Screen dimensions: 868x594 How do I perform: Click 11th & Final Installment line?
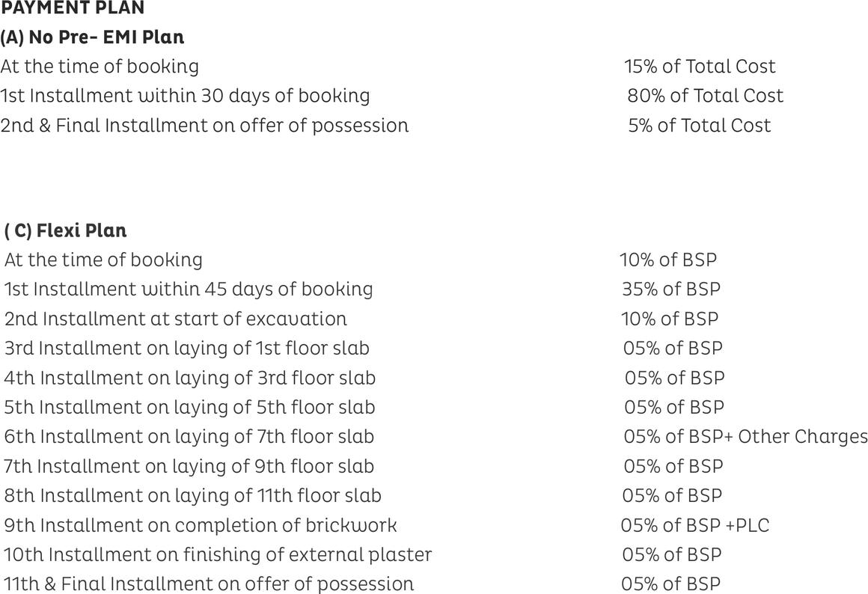coord(209,584)
